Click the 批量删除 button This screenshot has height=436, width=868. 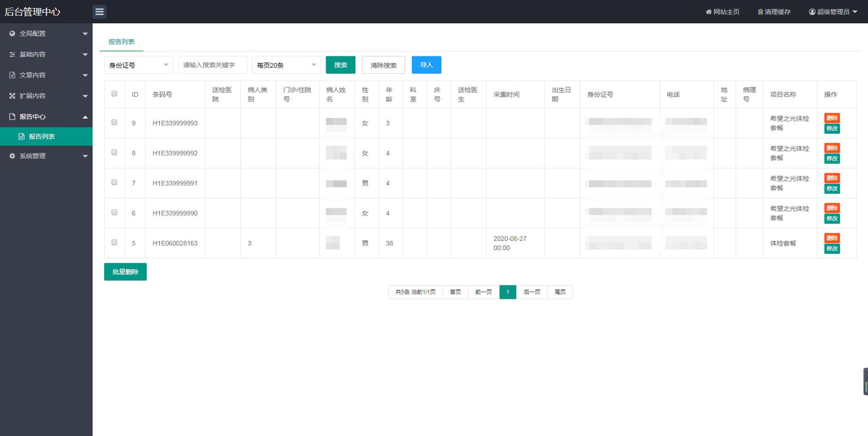click(x=125, y=272)
